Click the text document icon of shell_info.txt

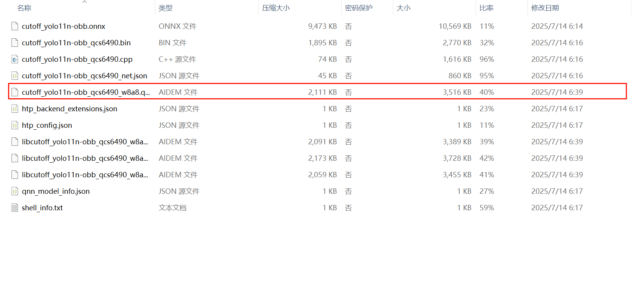pos(15,208)
